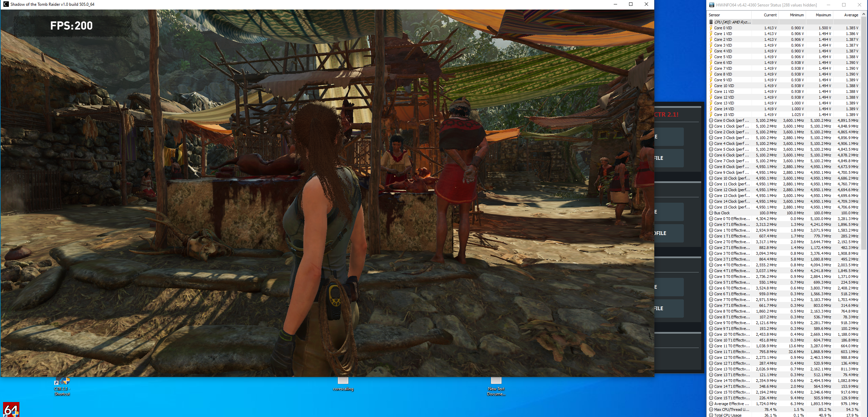Select the Core 8 T1 Effective sensor row
Viewport: 868px width, 417px height.
pyautogui.click(x=784, y=317)
